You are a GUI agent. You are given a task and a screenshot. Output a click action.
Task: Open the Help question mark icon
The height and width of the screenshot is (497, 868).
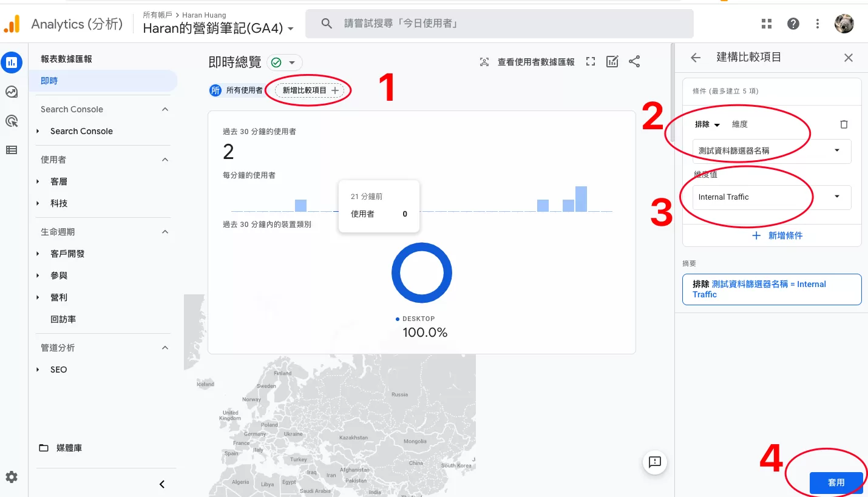point(793,24)
